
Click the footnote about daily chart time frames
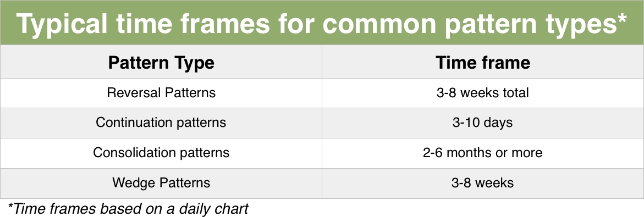click(128, 208)
